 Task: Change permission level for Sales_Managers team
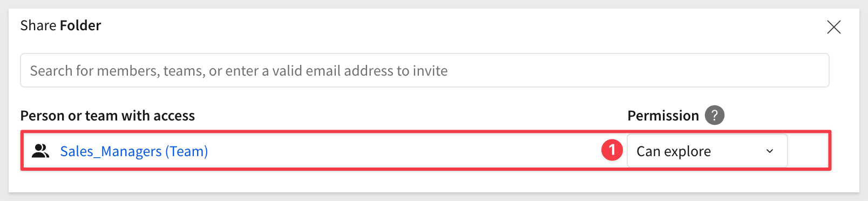[x=707, y=151]
